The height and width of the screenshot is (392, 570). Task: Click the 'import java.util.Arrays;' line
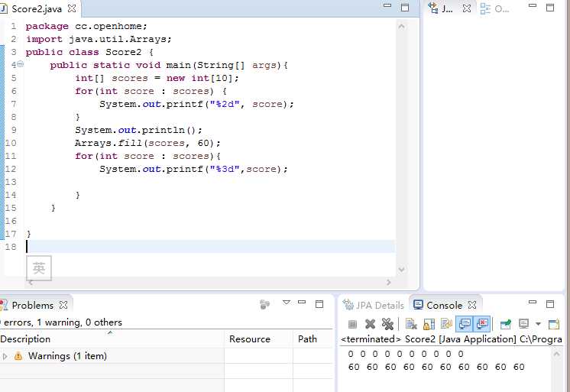99,39
